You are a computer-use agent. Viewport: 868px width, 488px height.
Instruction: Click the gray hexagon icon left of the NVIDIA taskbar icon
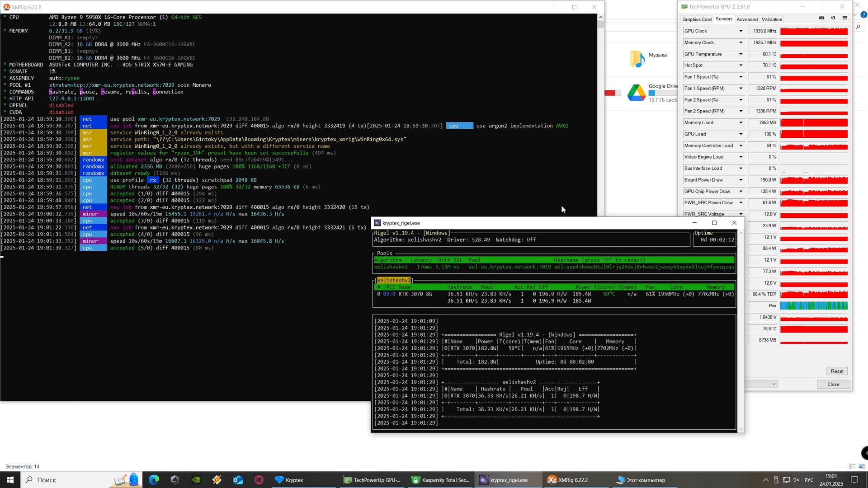coord(175,480)
